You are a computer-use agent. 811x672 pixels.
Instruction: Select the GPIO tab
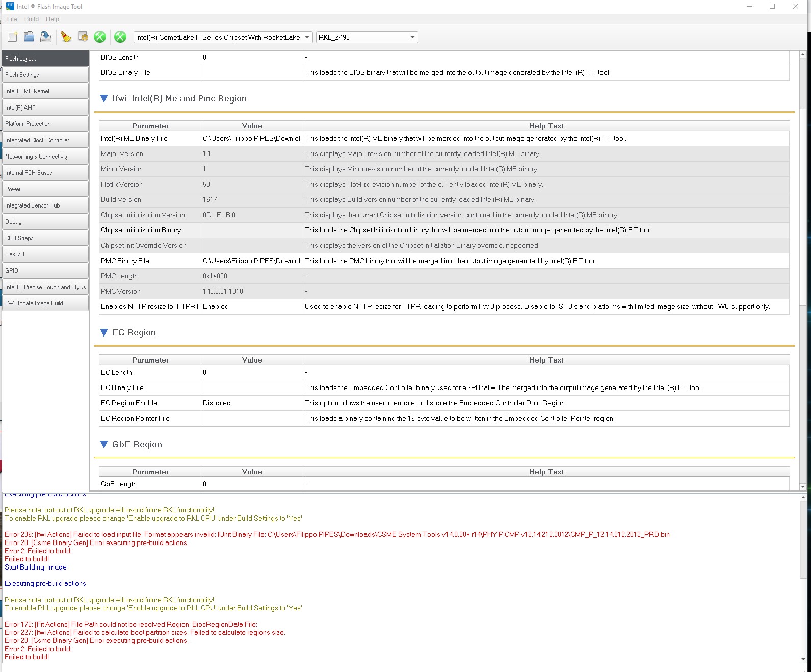click(x=45, y=271)
